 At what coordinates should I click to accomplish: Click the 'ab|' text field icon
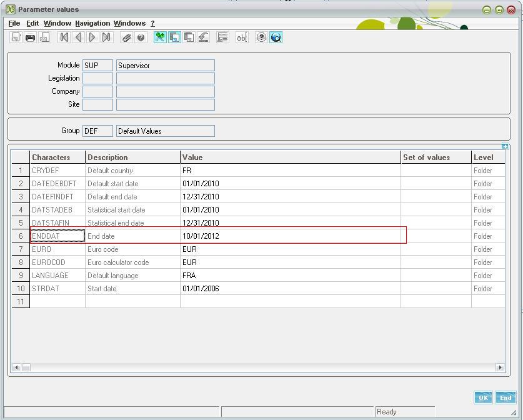click(x=242, y=37)
